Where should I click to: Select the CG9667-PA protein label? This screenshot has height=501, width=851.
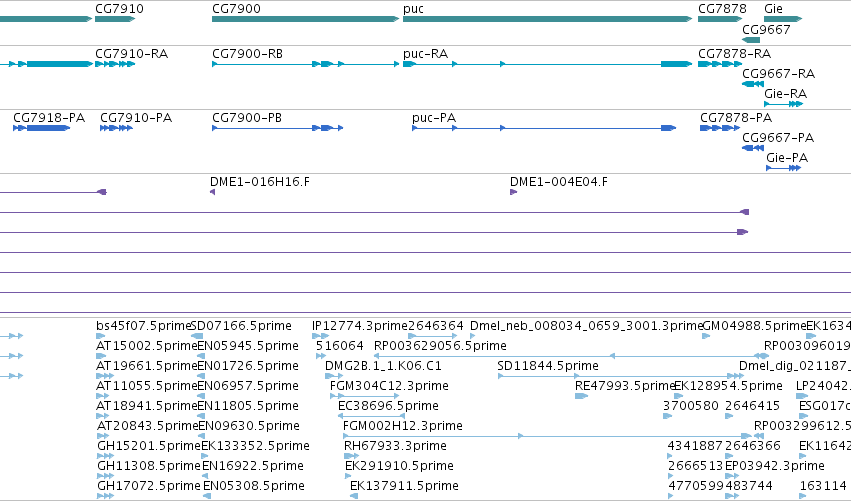778,138
